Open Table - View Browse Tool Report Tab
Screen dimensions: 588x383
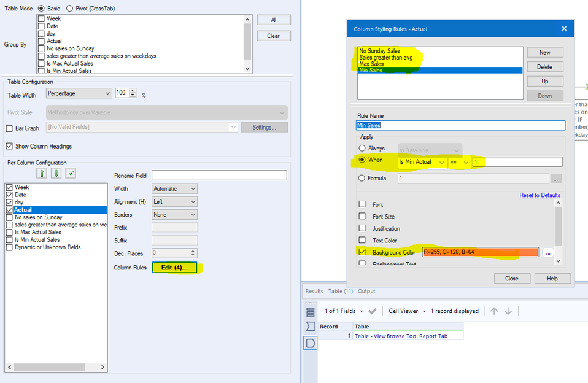401,336
